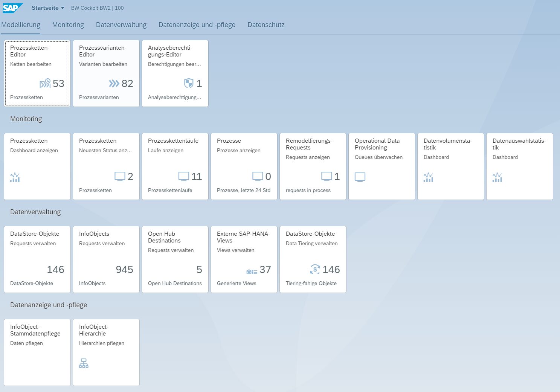Click the chart icon on Datenvolumenstatistik tile
The image size is (560, 392).
click(x=428, y=177)
